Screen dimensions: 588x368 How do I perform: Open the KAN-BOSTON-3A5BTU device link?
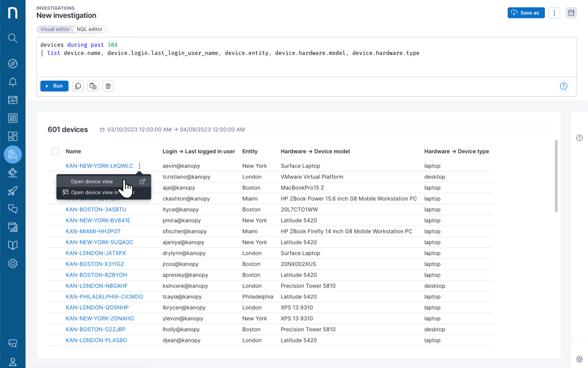click(x=97, y=209)
